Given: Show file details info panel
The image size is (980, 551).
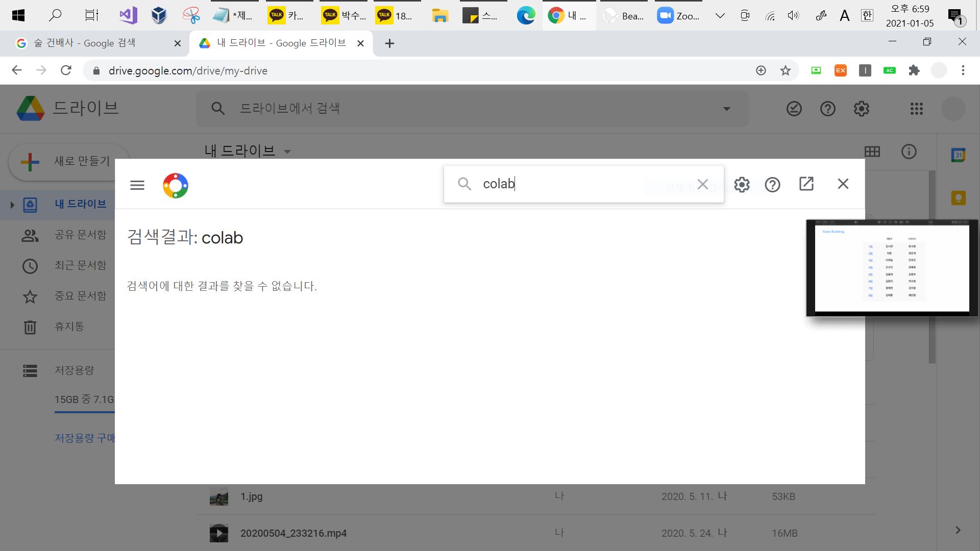Looking at the screenshot, I should point(909,152).
